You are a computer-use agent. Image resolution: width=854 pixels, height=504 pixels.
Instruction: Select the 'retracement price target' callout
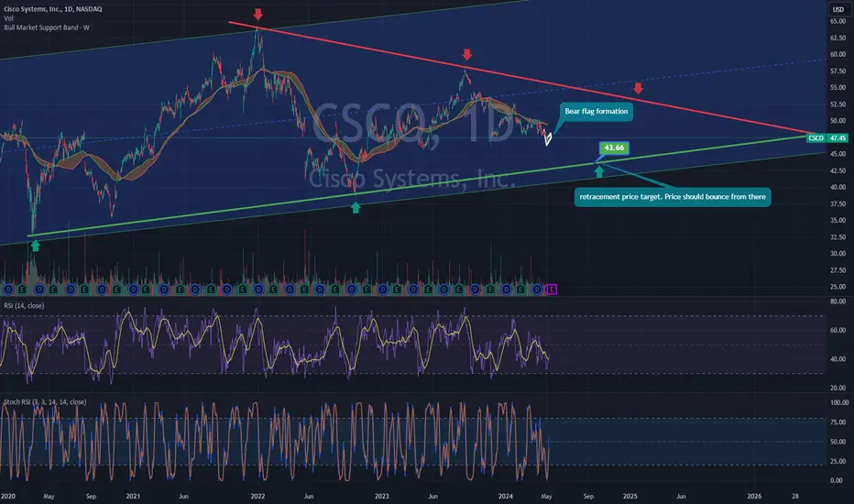[673, 197]
